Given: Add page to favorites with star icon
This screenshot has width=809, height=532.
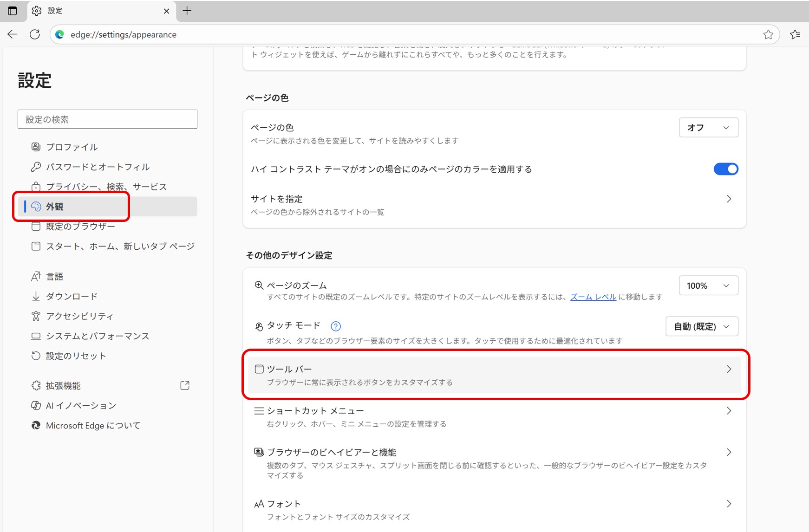Looking at the screenshot, I should click(x=768, y=34).
